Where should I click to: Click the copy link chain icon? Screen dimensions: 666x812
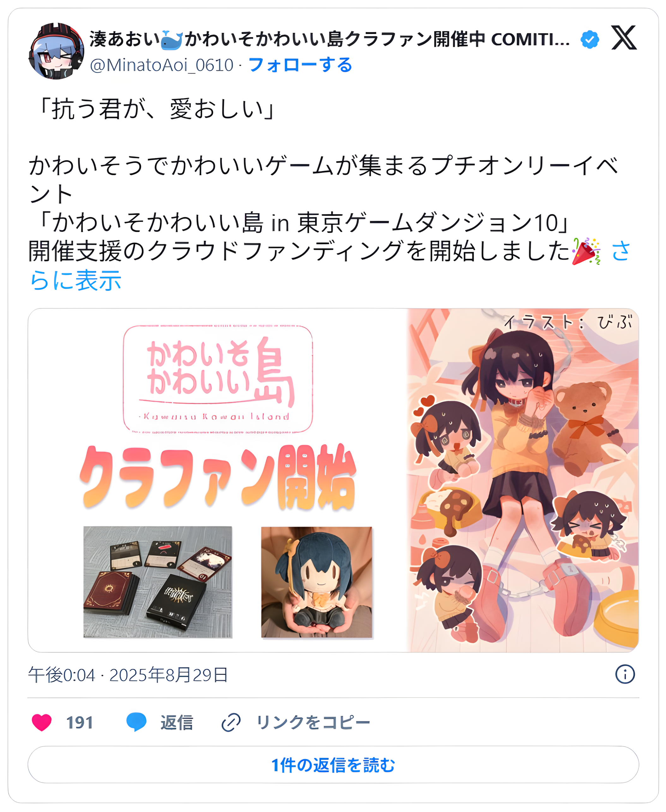[x=231, y=722]
